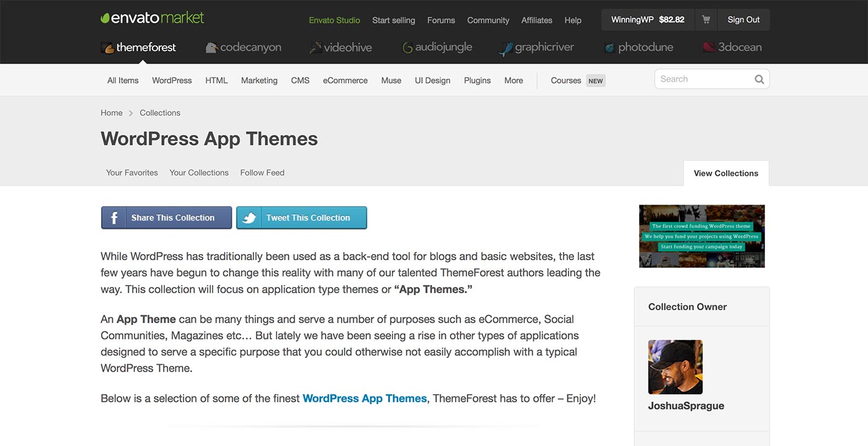The height and width of the screenshot is (446, 868).
Task: Open the CodeCanyon marketplace
Action: (x=243, y=47)
